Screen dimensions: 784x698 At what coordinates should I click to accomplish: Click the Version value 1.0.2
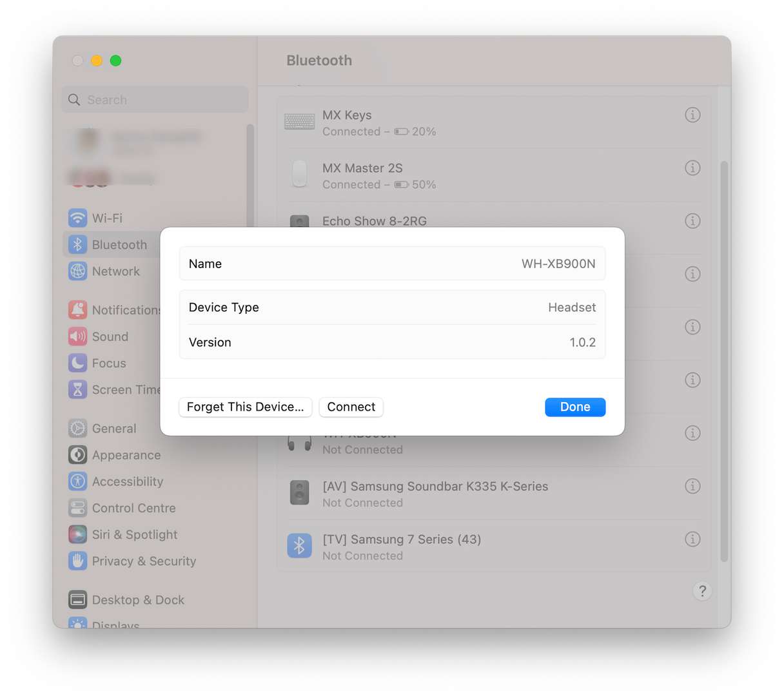[582, 342]
